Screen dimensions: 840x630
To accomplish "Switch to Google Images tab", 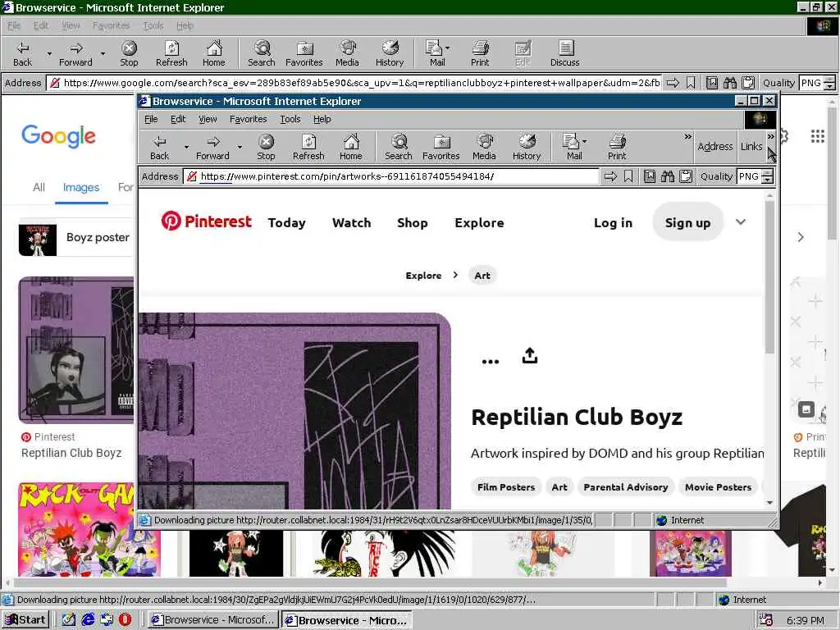I will (x=81, y=188).
